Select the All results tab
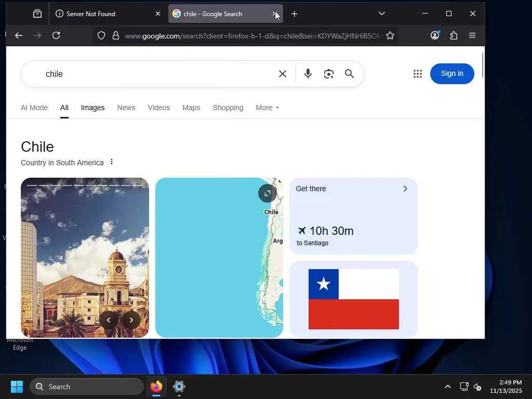The height and width of the screenshot is (399, 532). (x=64, y=108)
